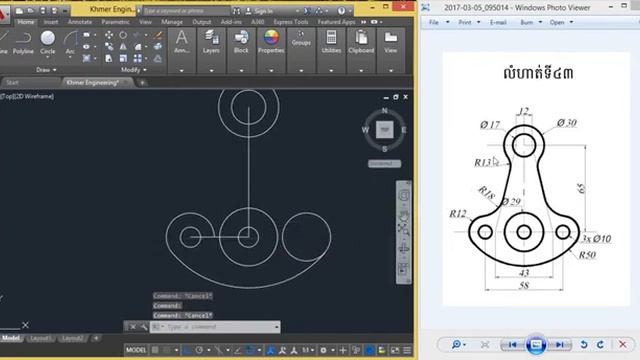Go to next image in Photo Viewer
This screenshot has width=640, height=360.
(560, 344)
